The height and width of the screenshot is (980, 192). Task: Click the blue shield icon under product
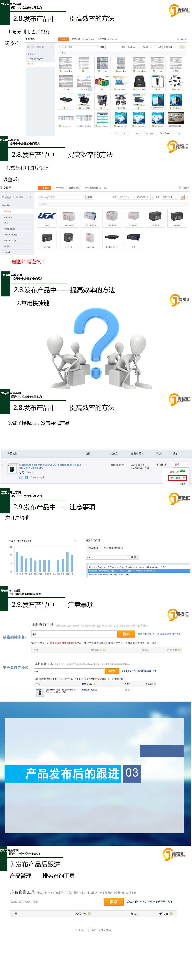(26, 477)
